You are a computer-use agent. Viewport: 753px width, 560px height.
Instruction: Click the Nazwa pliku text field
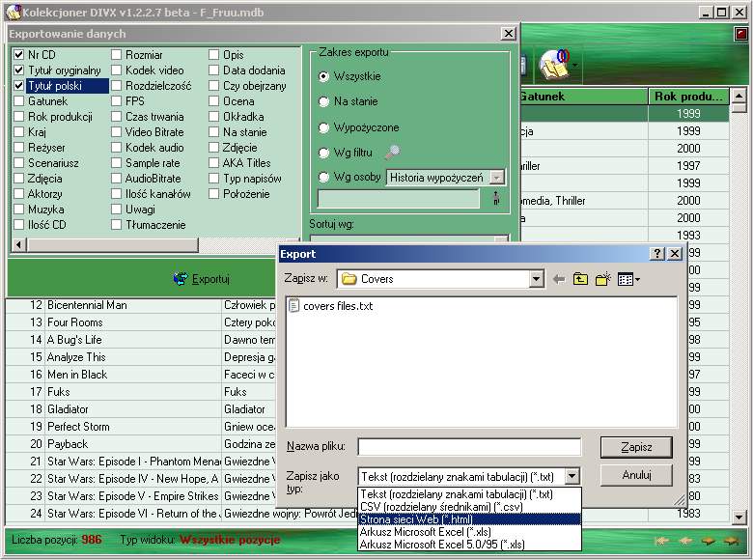[x=469, y=447]
